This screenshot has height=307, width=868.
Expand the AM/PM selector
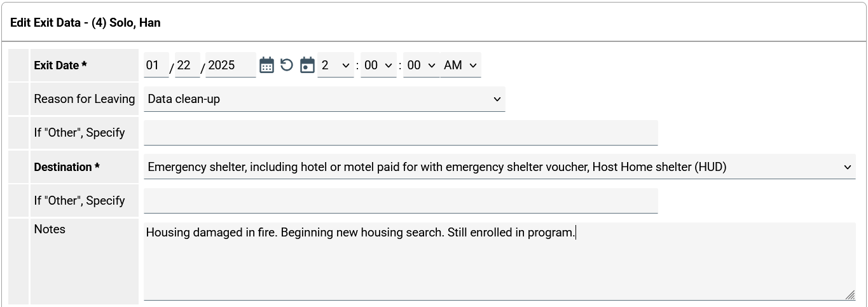tap(460, 65)
